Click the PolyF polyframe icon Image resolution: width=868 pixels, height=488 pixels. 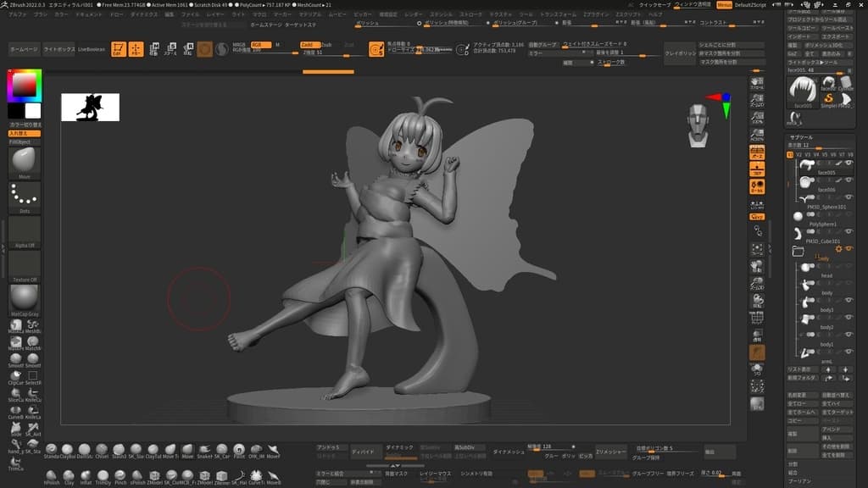(x=757, y=318)
